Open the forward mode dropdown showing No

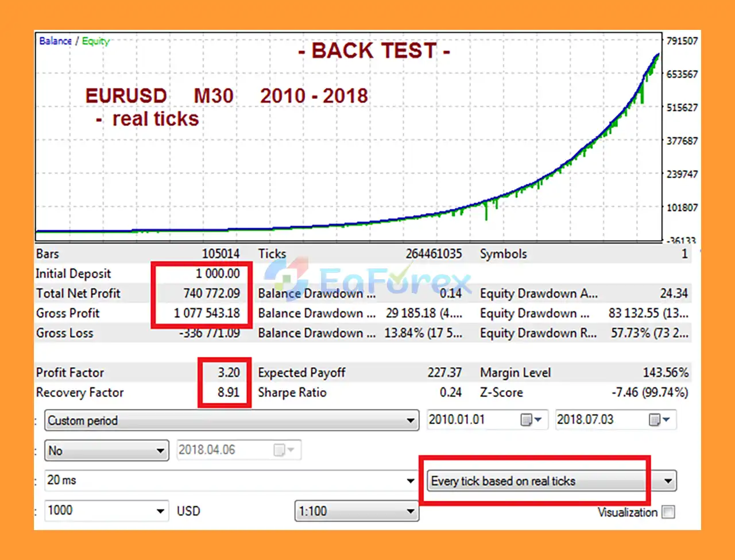click(161, 451)
